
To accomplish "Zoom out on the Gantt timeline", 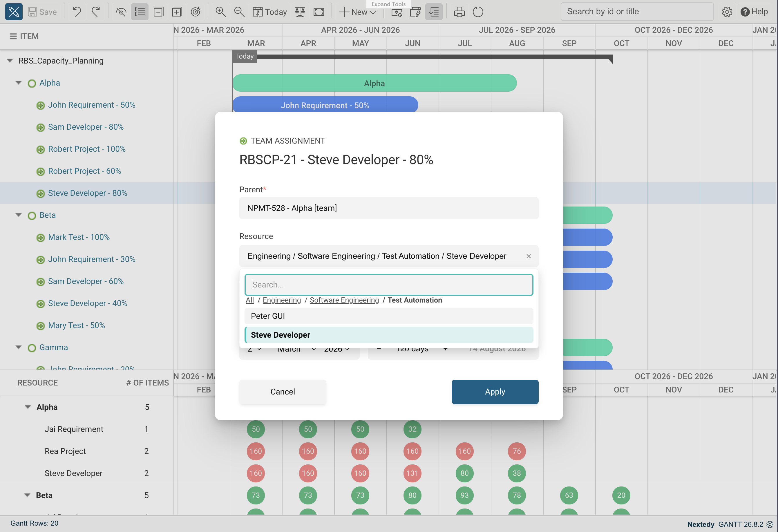I will (x=239, y=12).
